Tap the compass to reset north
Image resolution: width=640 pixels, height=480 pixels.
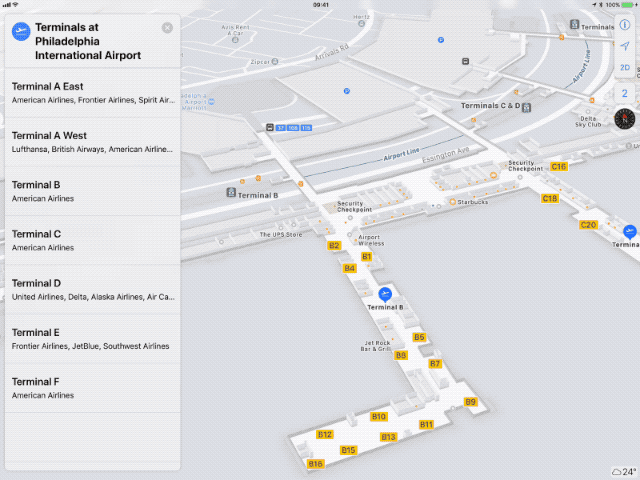(624, 119)
